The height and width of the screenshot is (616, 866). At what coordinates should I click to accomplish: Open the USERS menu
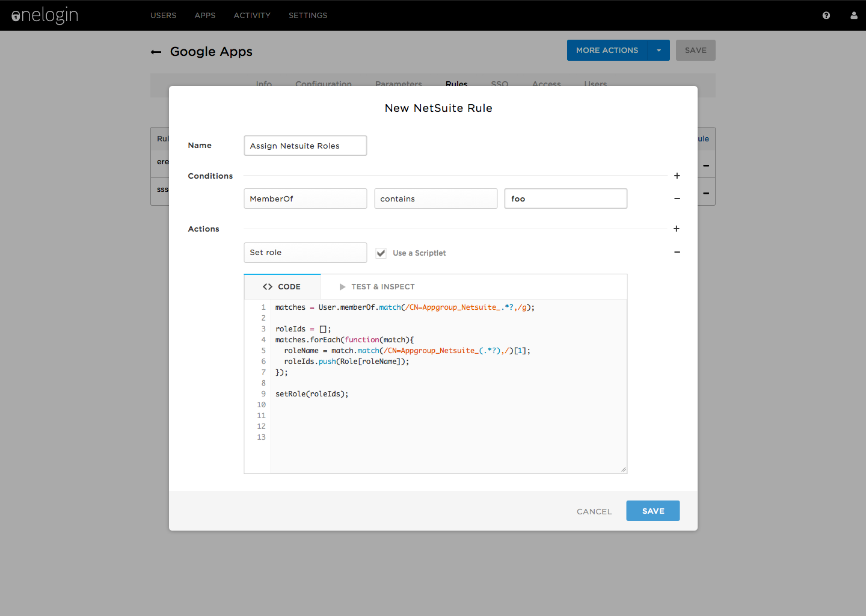tap(164, 16)
